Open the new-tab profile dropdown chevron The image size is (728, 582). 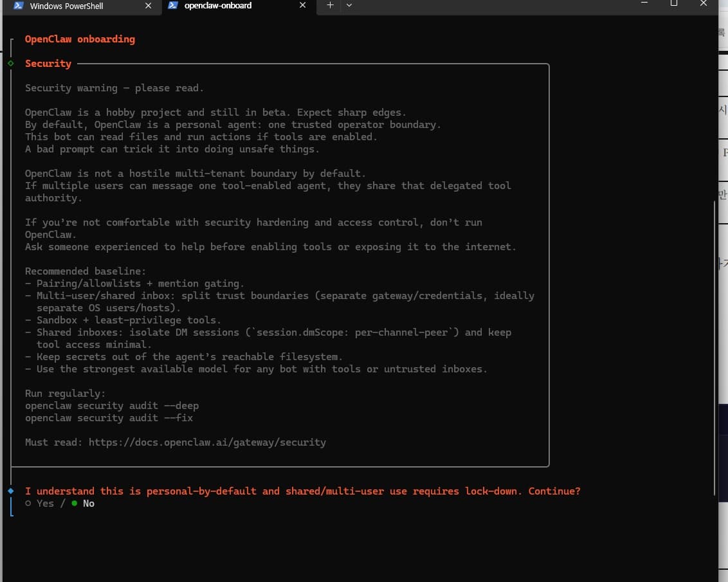[x=349, y=5]
